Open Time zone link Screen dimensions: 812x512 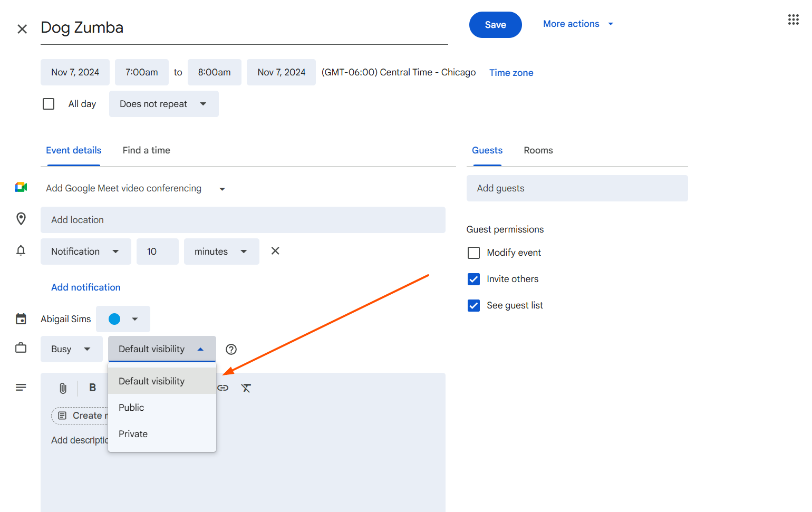(511, 73)
